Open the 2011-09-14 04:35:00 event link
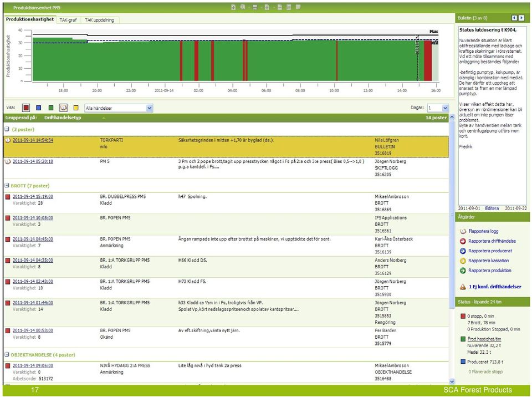Image resolution: width=532 pixels, height=397 pixels. coord(33,261)
